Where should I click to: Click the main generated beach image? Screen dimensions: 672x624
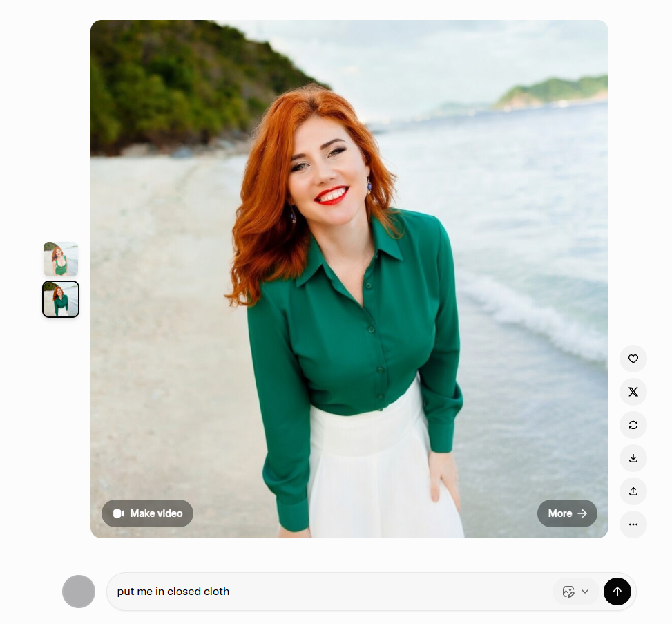(x=349, y=278)
